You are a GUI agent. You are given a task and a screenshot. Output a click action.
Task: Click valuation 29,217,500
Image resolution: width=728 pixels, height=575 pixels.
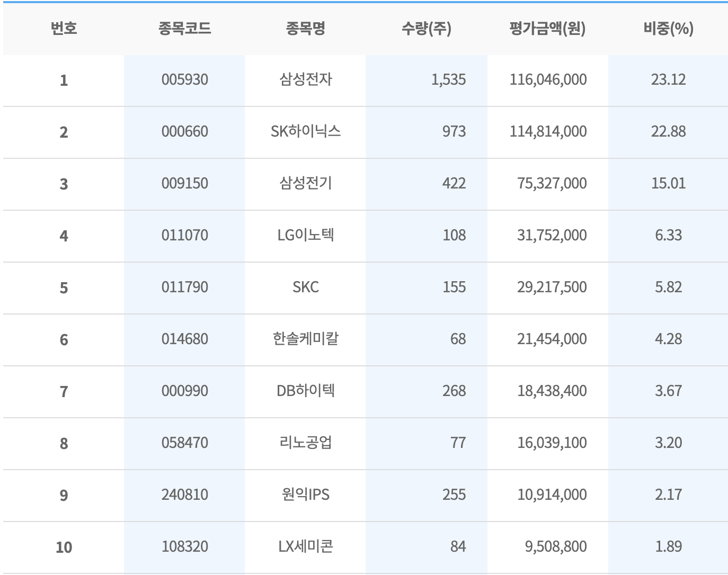point(552,287)
